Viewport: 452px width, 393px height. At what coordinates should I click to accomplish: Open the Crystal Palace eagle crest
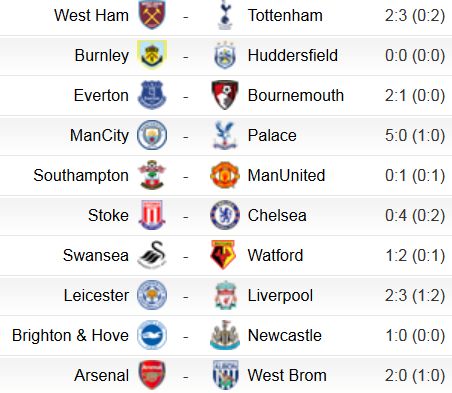[x=225, y=135]
